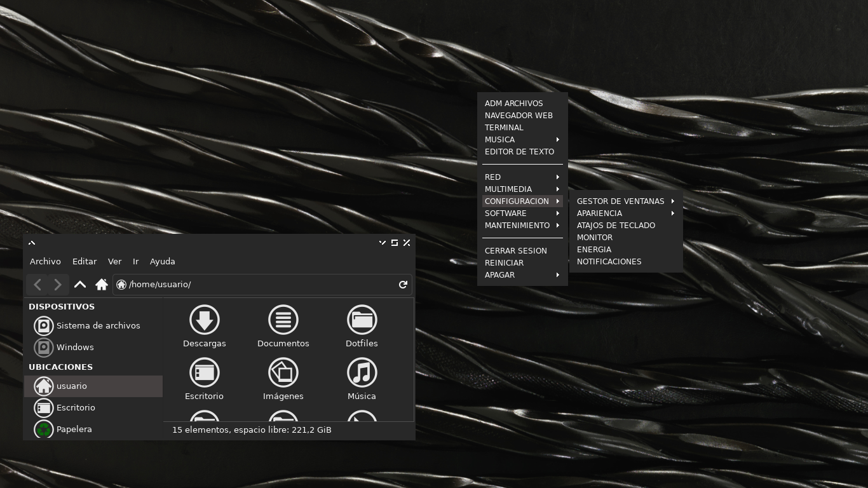Close the file manager window
868x488 pixels.
point(407,243)
